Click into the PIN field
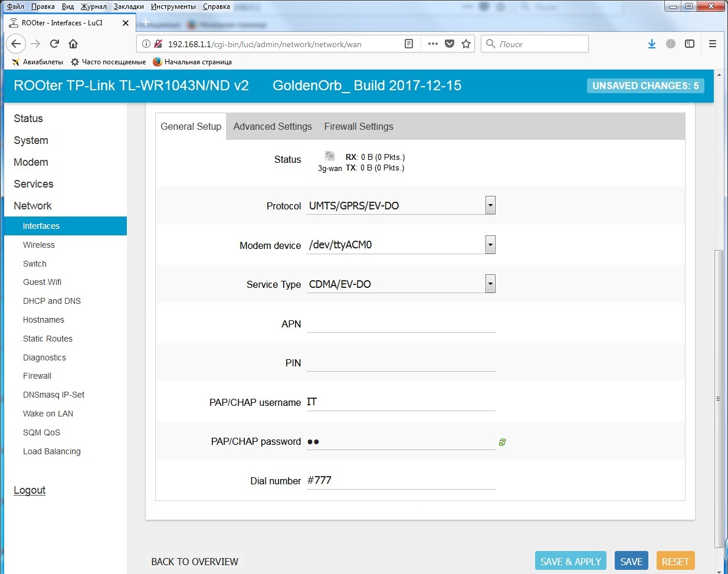728x574 pixels. [401, 362]
